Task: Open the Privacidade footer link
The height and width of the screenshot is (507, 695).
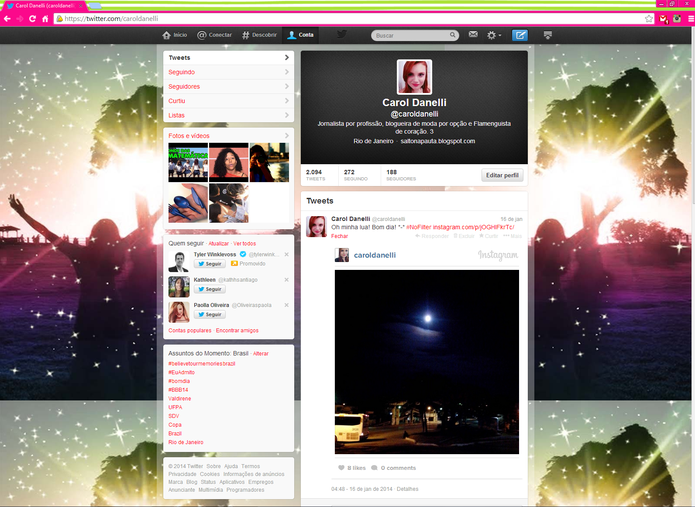Action: [182, 474]
